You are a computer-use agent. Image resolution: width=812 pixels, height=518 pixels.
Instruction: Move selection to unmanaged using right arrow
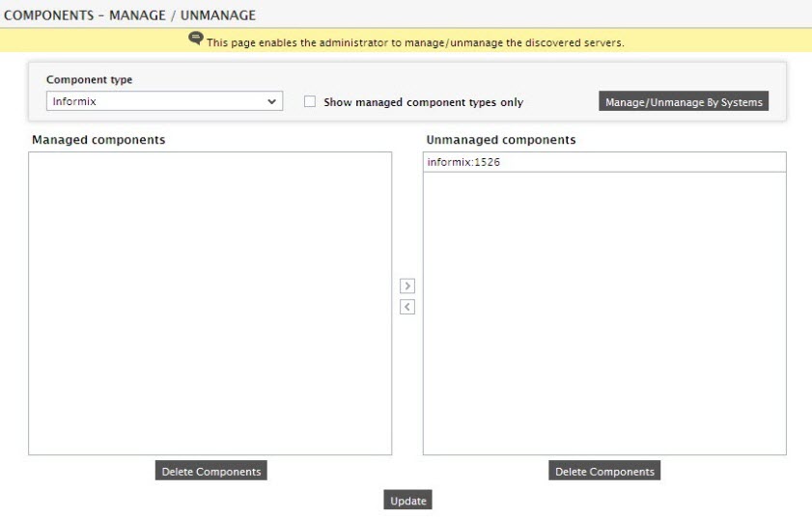407,286
